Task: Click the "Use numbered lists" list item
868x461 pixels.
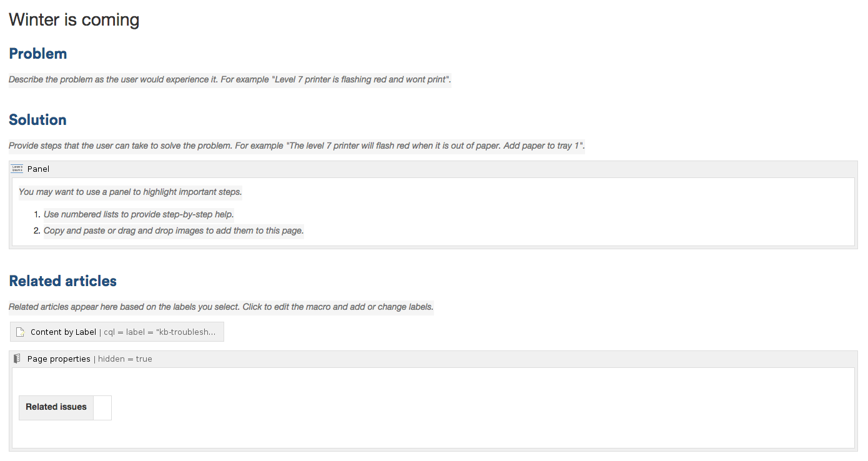Action: click(x=138, y=214)
